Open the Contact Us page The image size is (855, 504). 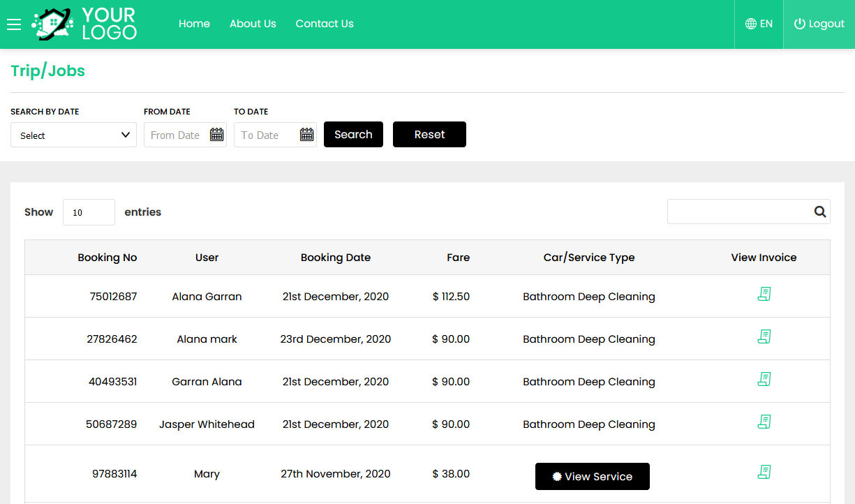click(325, 24)
